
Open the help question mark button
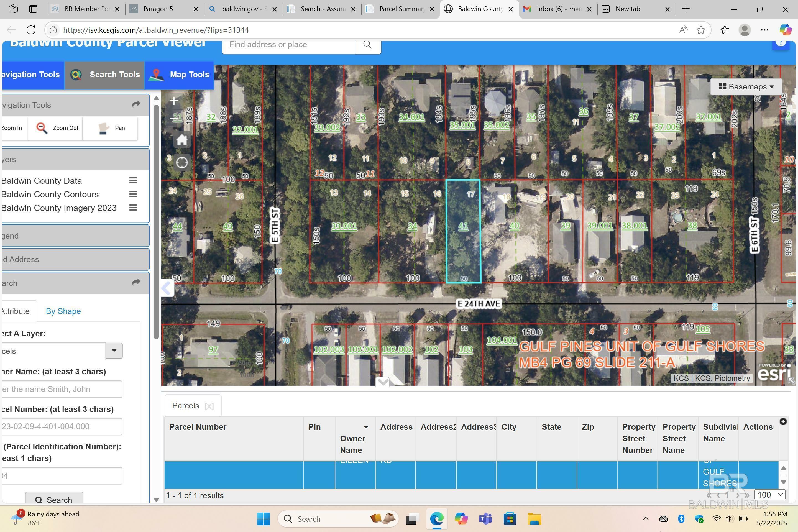point(780,44)
